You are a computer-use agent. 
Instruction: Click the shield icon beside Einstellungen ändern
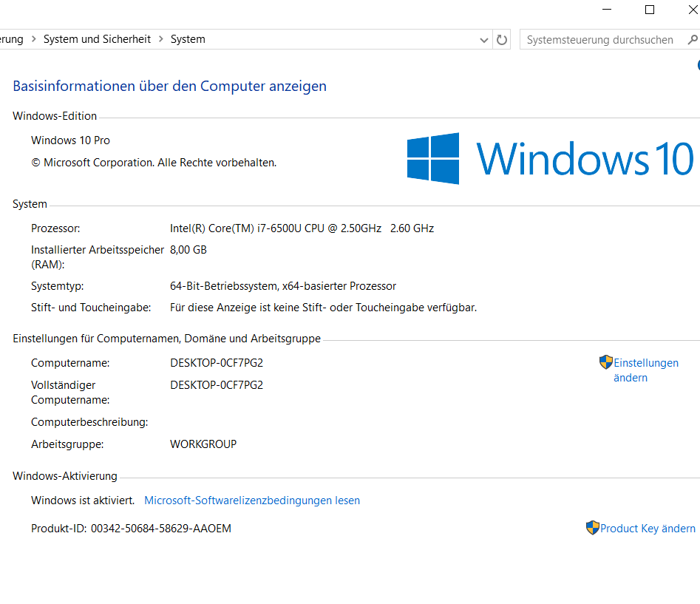click(x=606, y=362)
